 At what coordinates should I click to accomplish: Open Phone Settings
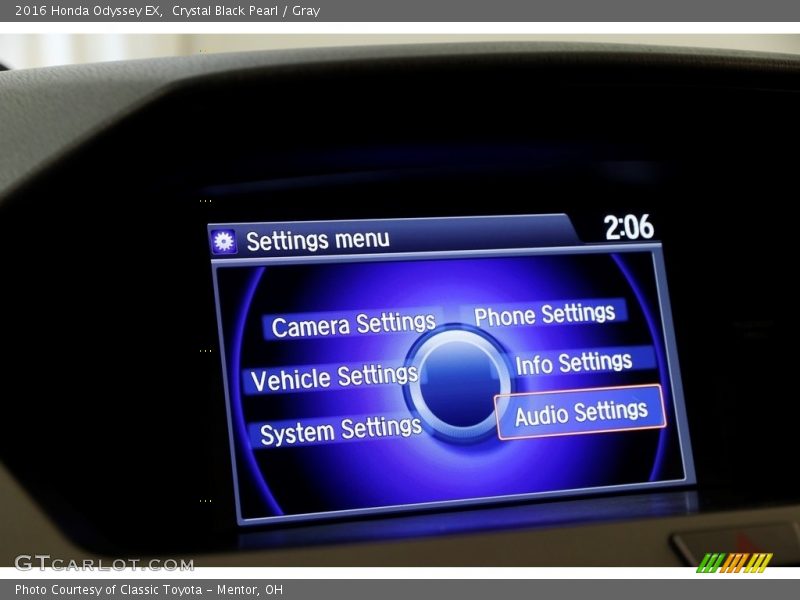tap(544, 314)
